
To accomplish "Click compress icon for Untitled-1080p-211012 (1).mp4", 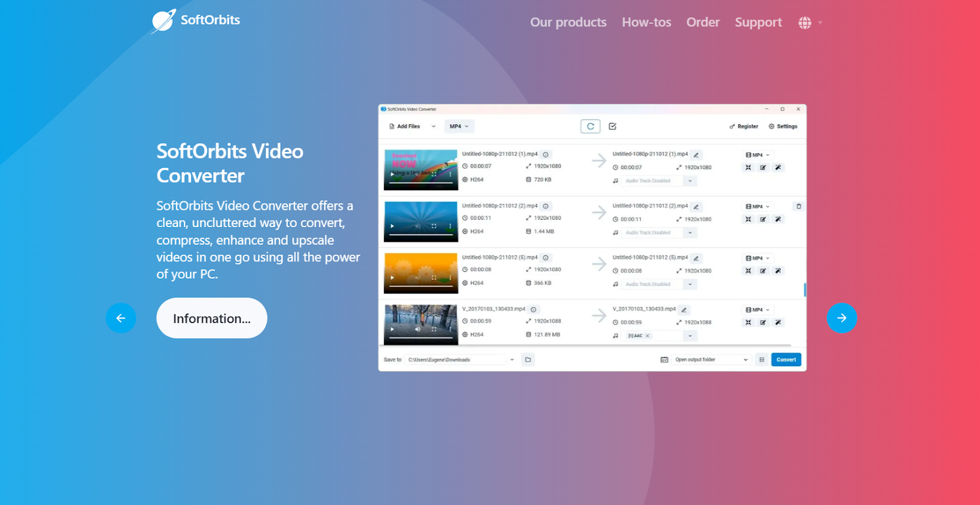I will (x=748, y=168).
